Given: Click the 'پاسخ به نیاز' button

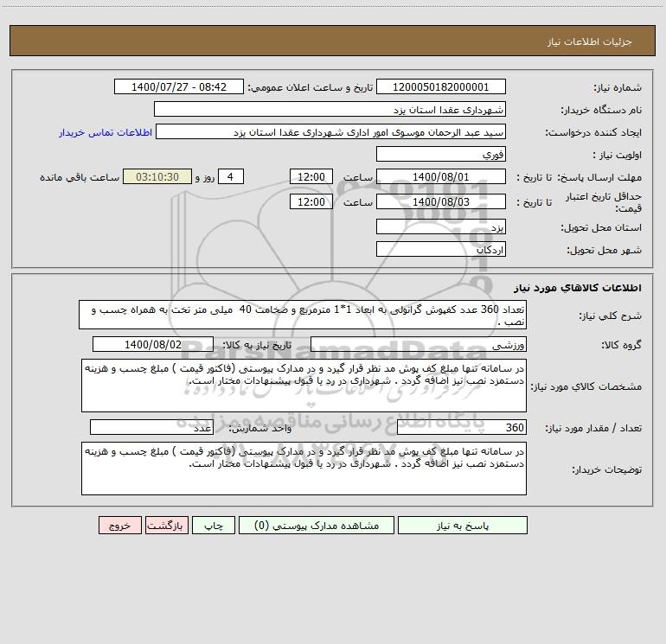Looking at the screenshot, I should 463,525.
